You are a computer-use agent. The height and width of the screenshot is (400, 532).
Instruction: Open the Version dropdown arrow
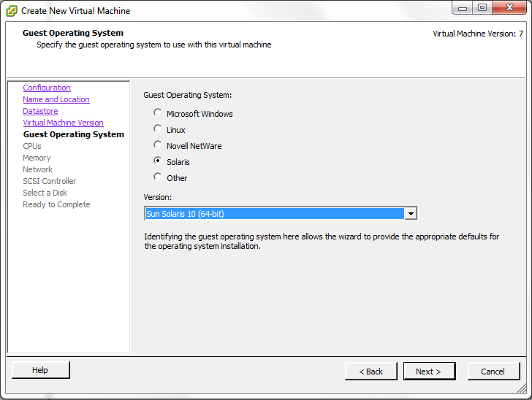click(x=411, y=214)
